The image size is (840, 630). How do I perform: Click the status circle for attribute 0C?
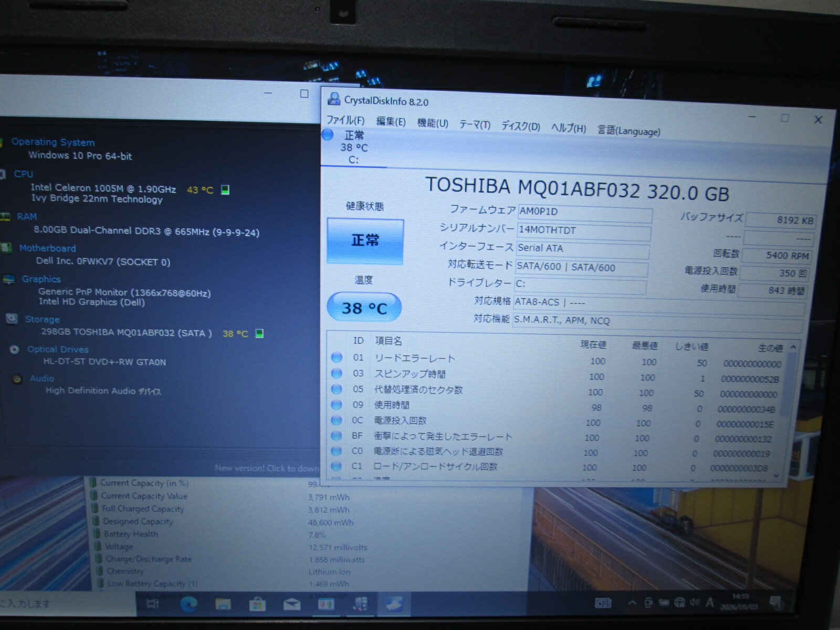coord(337,420)
